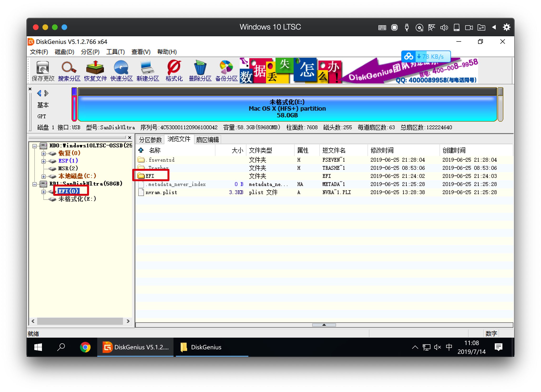Launch Chrome from the taskbar
This screenshot has height=392, width=541.
(85, 347)
